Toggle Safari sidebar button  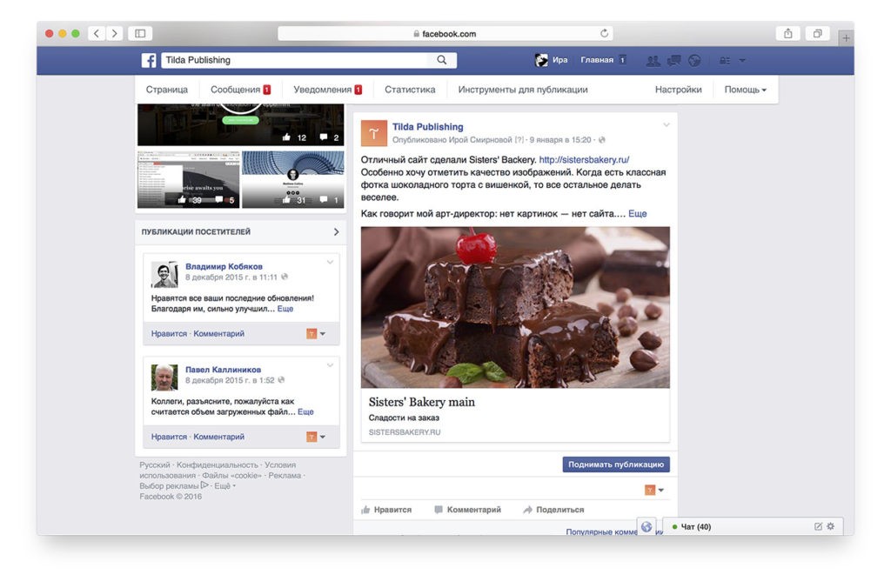(140, 34)
